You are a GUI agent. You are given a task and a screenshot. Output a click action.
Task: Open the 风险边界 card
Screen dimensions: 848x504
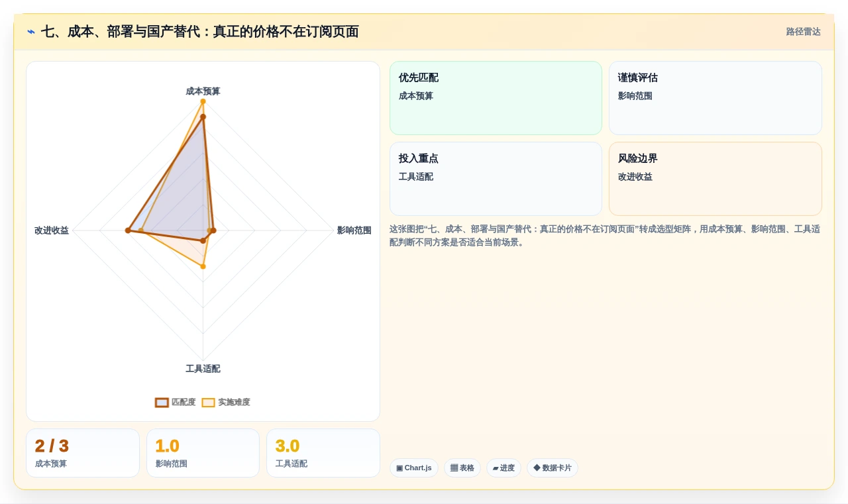[715, 179]
